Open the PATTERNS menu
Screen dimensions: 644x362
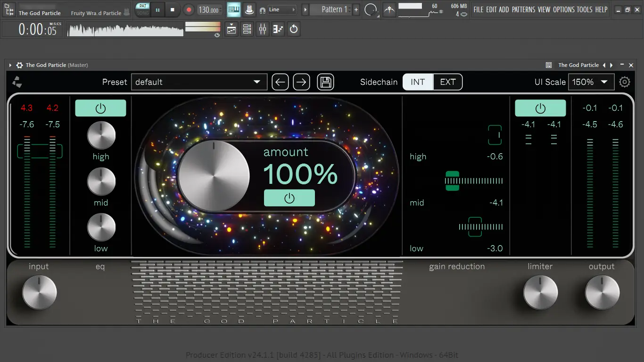click(x=523, y=9)
